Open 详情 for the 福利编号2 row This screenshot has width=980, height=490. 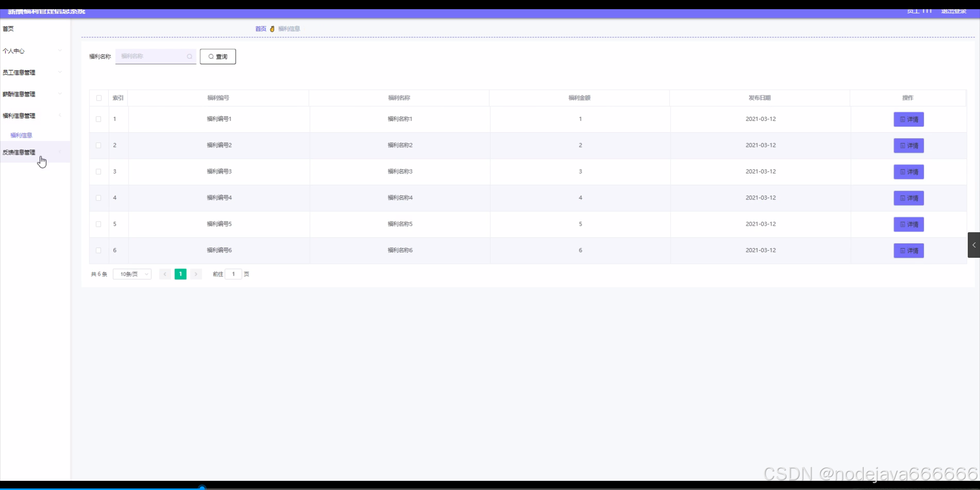(x=909, y=145)
